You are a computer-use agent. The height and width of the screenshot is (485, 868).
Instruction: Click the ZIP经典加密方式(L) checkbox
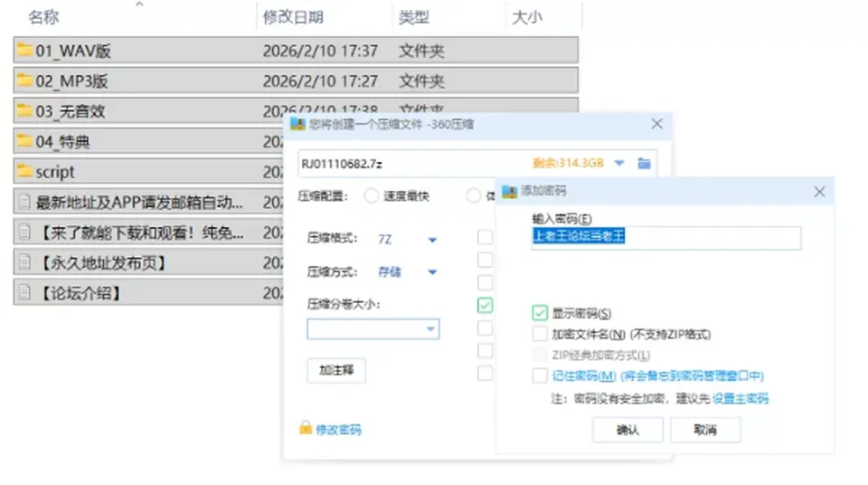point(540,355)
